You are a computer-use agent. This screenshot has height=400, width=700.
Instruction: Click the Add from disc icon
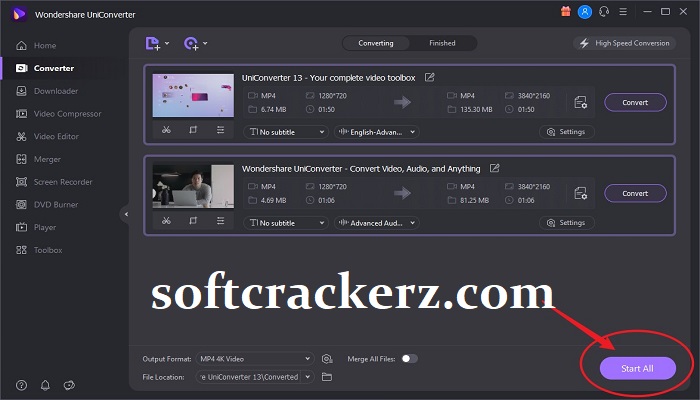click(191, 43)
